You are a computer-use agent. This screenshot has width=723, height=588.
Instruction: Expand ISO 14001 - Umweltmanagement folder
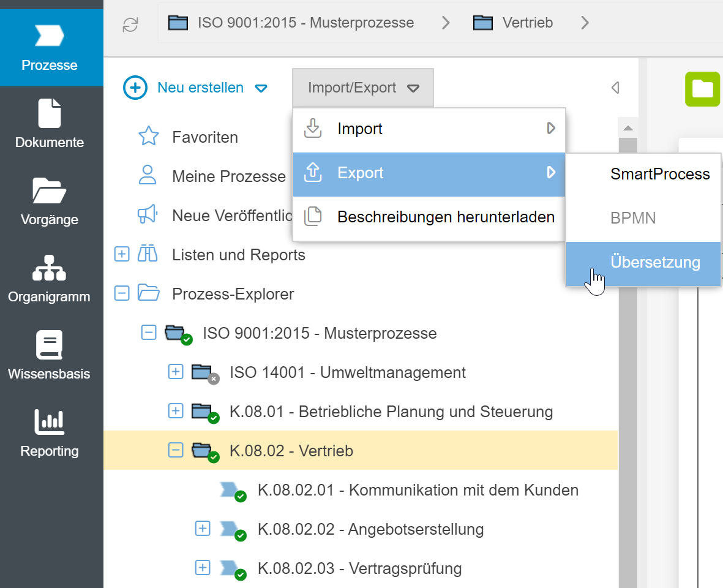pos(176,372)
